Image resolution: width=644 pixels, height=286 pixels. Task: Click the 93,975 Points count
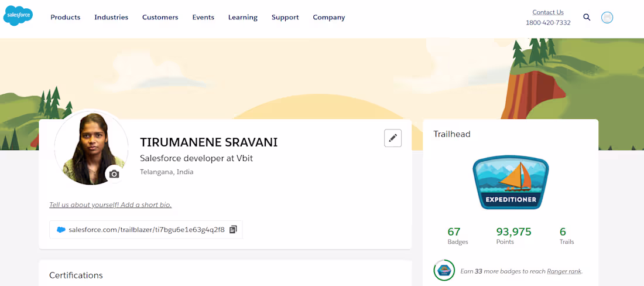(513, 236)
